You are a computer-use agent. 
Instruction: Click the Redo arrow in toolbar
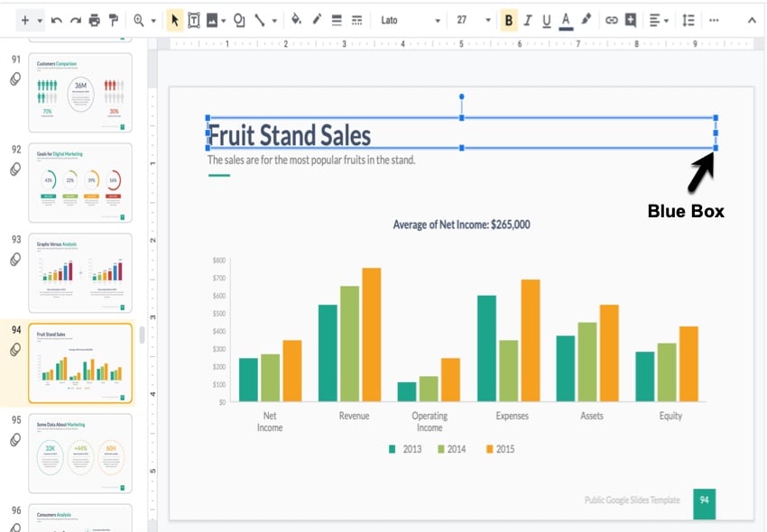coord(75,20)
